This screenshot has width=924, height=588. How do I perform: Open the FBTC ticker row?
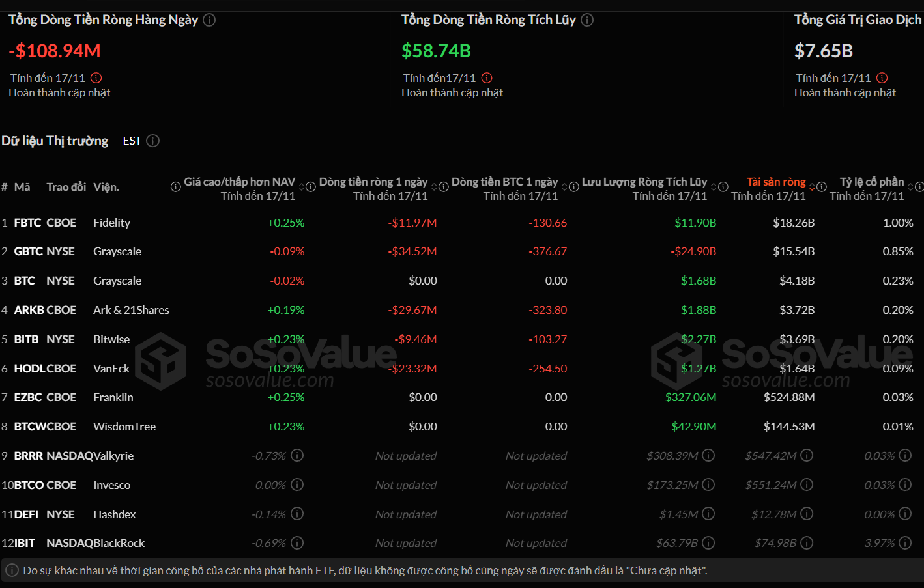(x=27, y=223)
